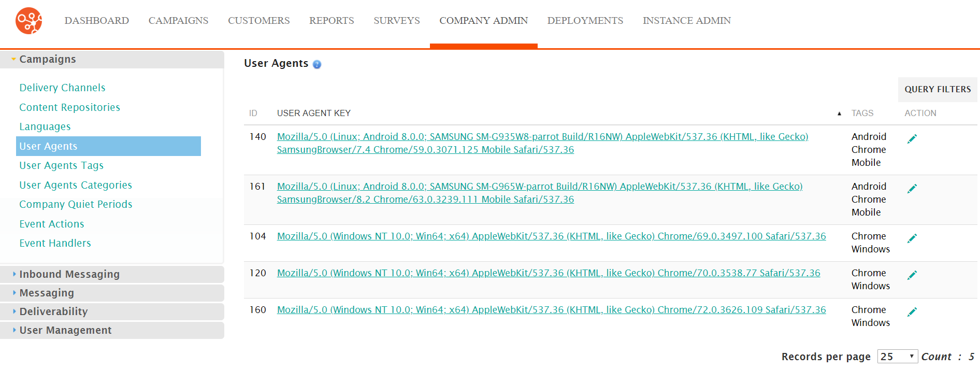Image resolution: width=980 pixels, height=369 pixels.
Task: Click the sort arrow in User Agent Key column
Action: click(839, 113)
